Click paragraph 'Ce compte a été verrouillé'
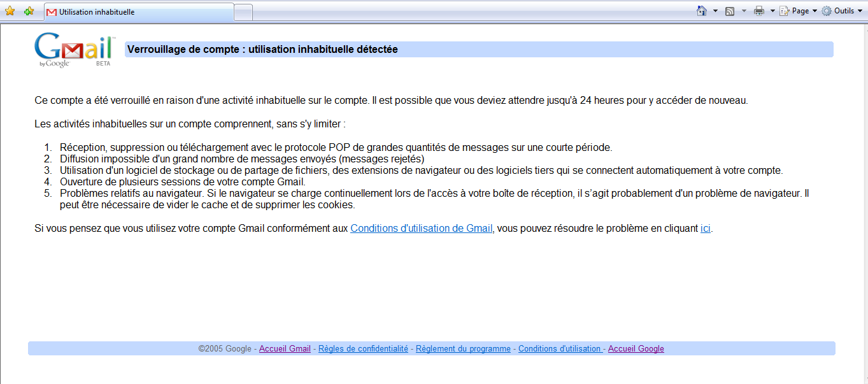The height and width of the screenshot is (384, 868). pos(391,101)
